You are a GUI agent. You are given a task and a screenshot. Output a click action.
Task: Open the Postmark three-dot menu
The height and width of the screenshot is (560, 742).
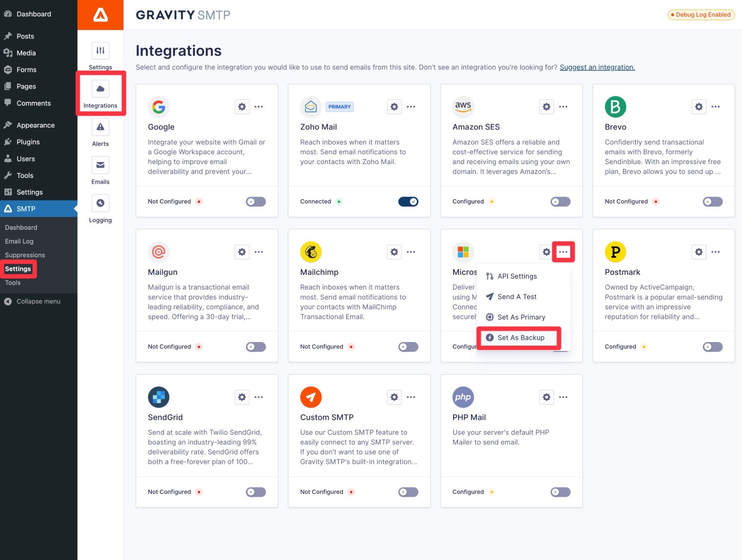coord(716,252)
